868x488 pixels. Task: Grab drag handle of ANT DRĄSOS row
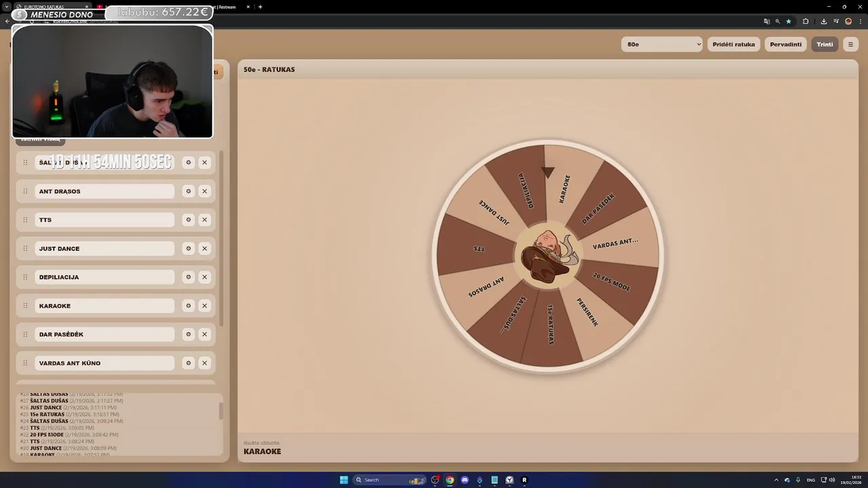pyautogui.click(x=25, y=191)
